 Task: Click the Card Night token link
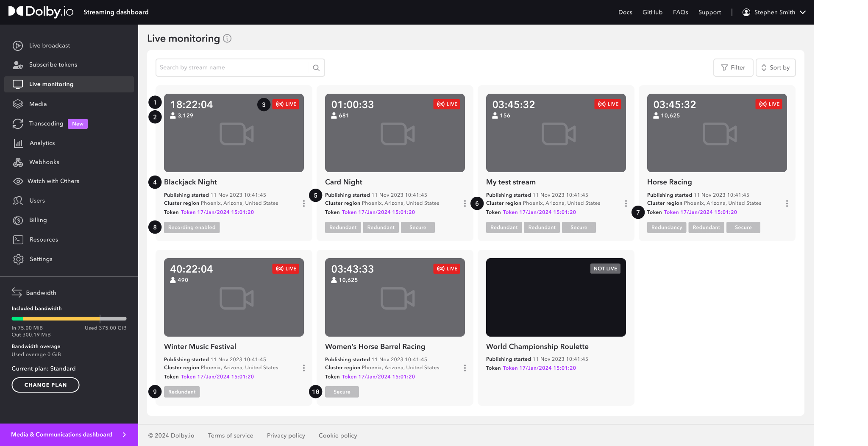point(378,212)
